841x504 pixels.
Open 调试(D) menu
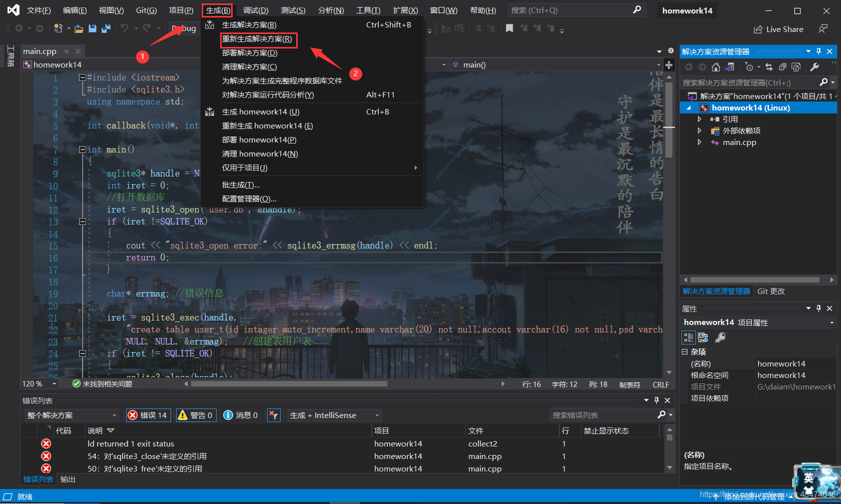[x=256, y=10]
